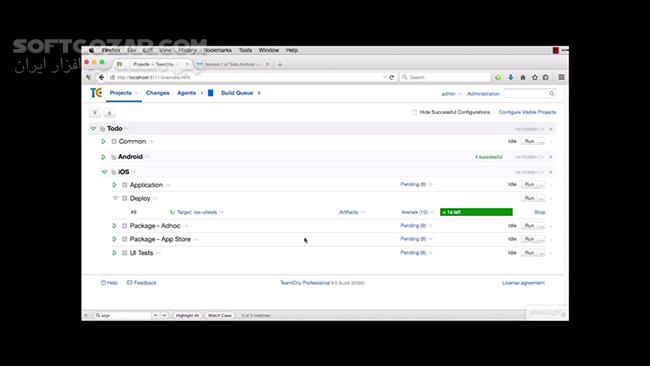Screen dimensions: 650x366
Task: Click the collapse all projects icon
Action: click(x=95, y=113)
